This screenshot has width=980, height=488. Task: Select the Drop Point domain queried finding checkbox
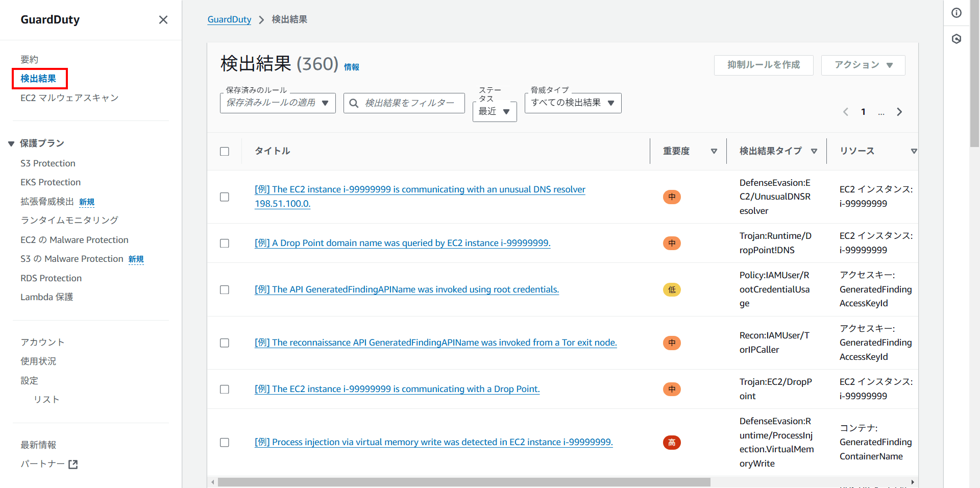point(225,243)
